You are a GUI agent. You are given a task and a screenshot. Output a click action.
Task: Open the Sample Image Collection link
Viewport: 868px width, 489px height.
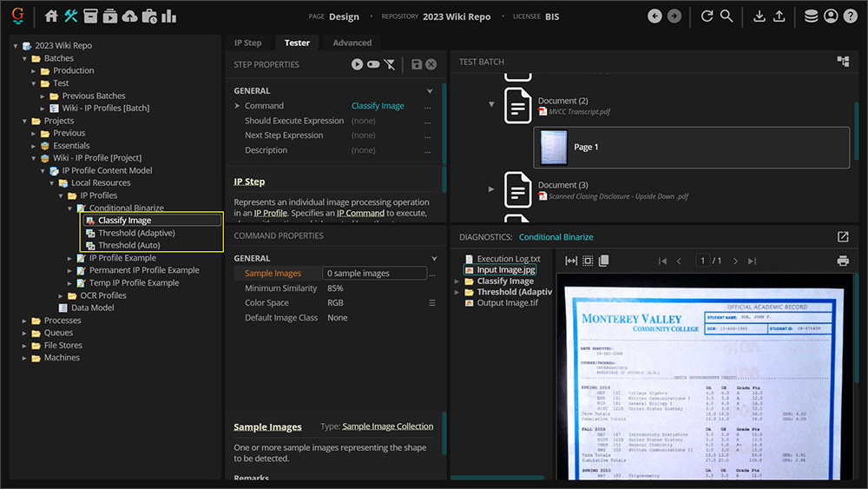(387, 426)
